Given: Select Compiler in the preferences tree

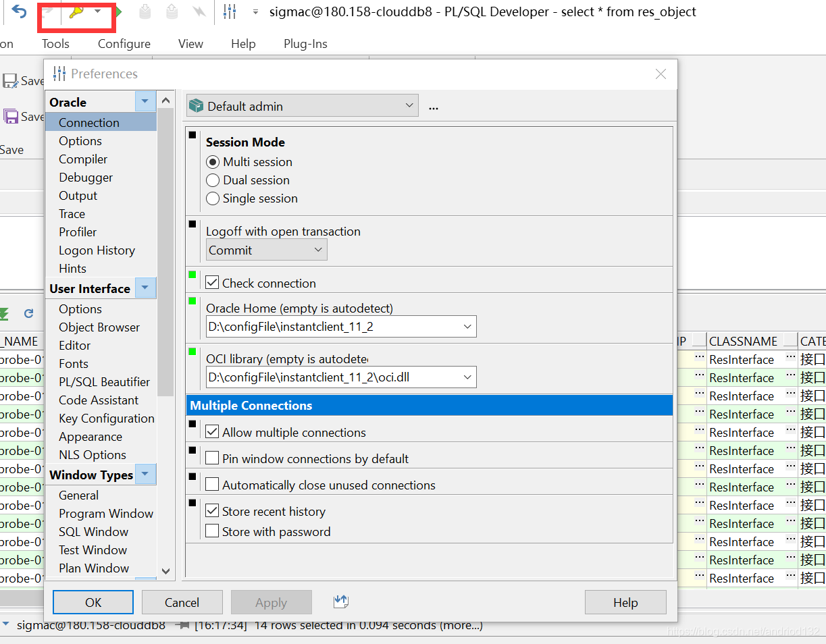Looking at the screenshot, I should click(83, 159).
